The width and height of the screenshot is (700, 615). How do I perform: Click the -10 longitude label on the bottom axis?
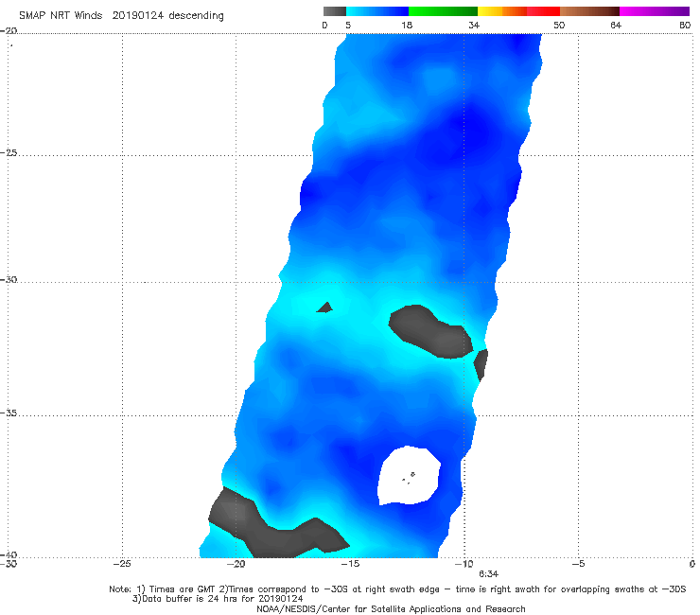pos(464,564)
